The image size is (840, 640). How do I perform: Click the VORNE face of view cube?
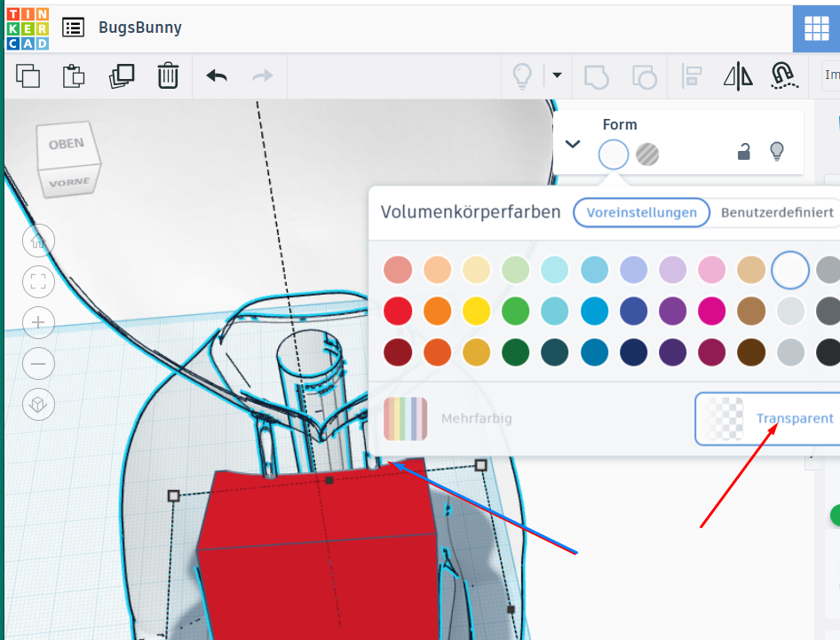click(x=69, y=182)
